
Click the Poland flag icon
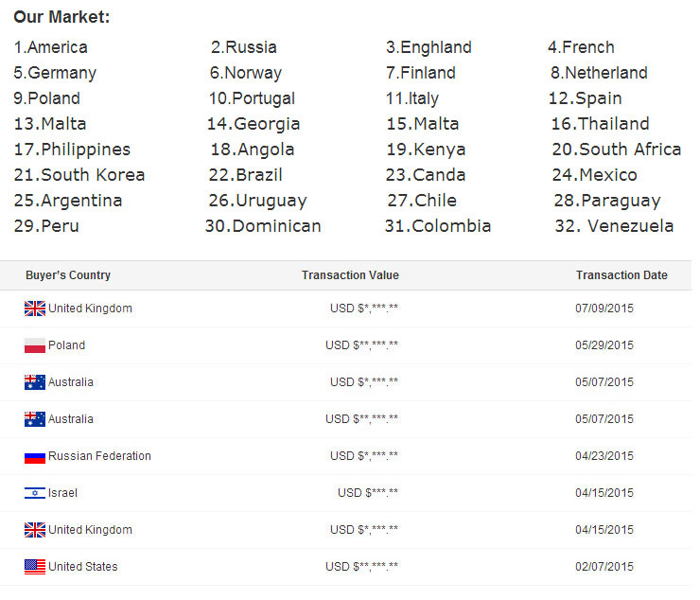click(x=35, y=345)
